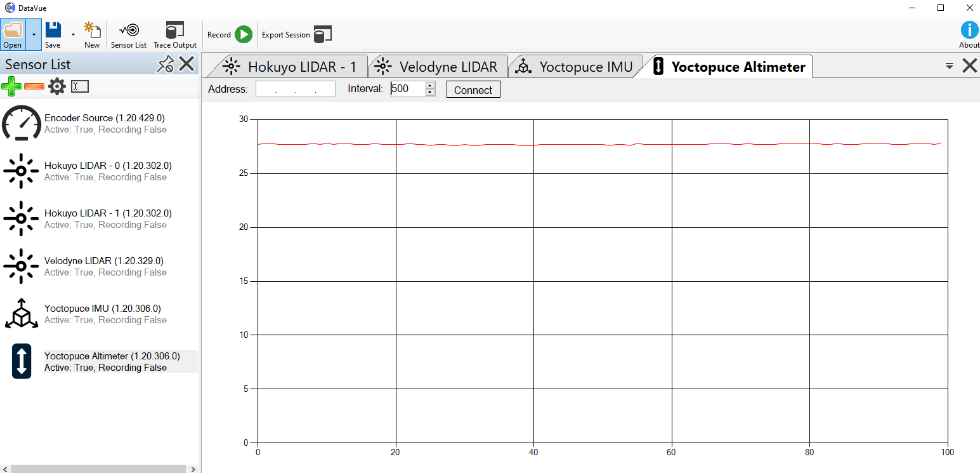
Task: Open sensor settings gear icon
Action: [57, 86]
